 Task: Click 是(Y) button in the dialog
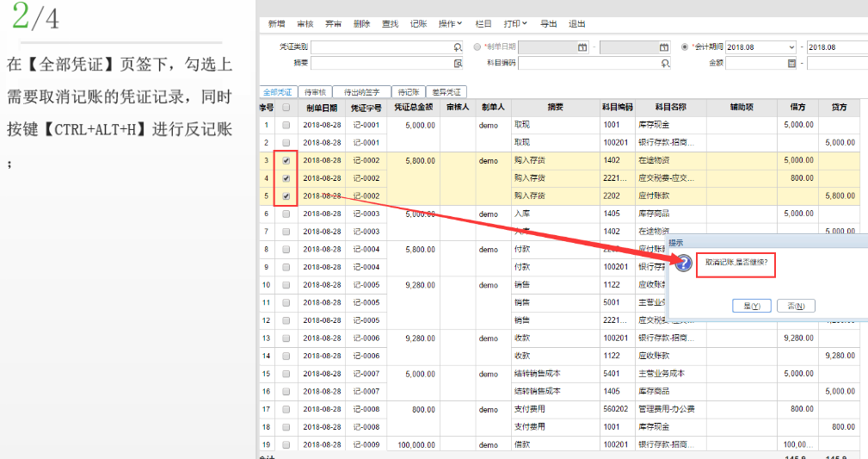click(752, 306)
